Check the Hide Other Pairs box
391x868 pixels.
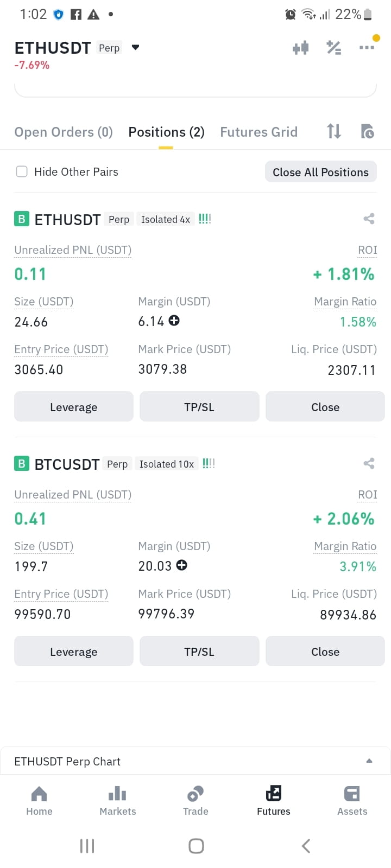(x=22, y=171)
